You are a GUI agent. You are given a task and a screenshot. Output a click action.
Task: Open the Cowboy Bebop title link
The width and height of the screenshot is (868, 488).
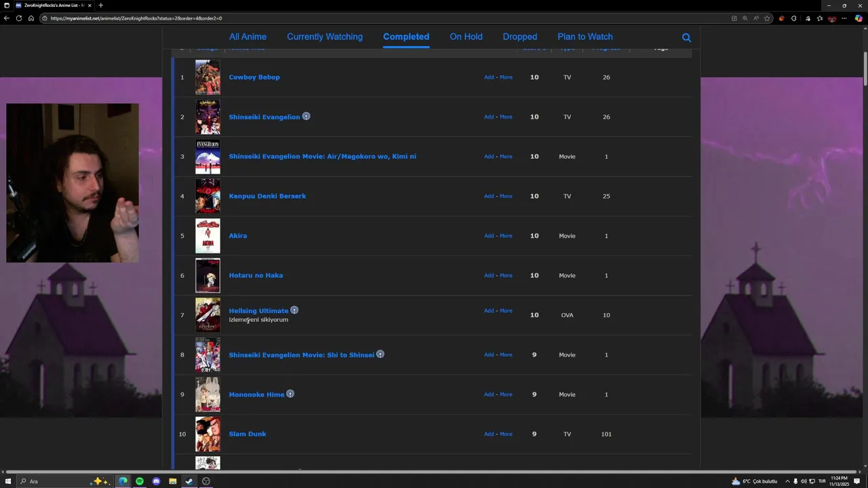tap(254, 77)
